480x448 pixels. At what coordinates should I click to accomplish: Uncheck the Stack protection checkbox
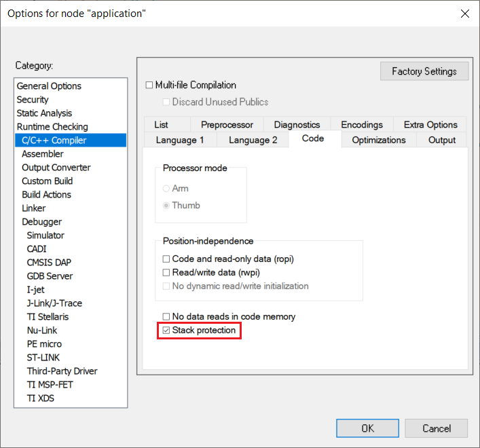(x=166, y=331)
